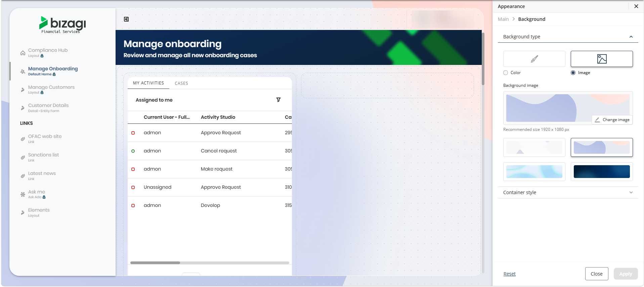Click the Cancel request activity cell

tap(219, 151)
